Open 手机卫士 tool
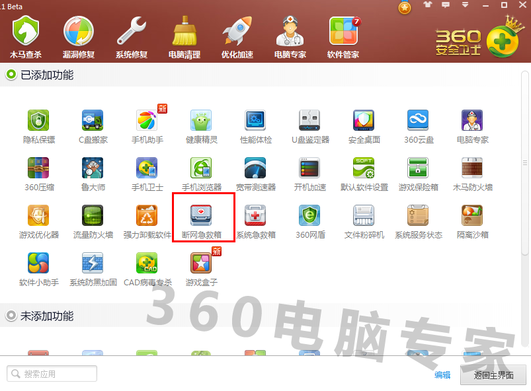This screenshot has width=531, height=391. pos(147,174)
